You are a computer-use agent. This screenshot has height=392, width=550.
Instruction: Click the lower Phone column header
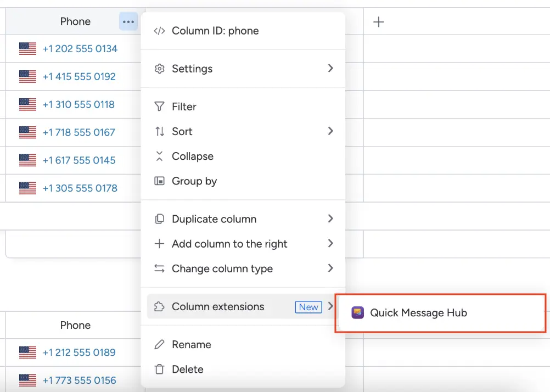(x=75, y=326)
